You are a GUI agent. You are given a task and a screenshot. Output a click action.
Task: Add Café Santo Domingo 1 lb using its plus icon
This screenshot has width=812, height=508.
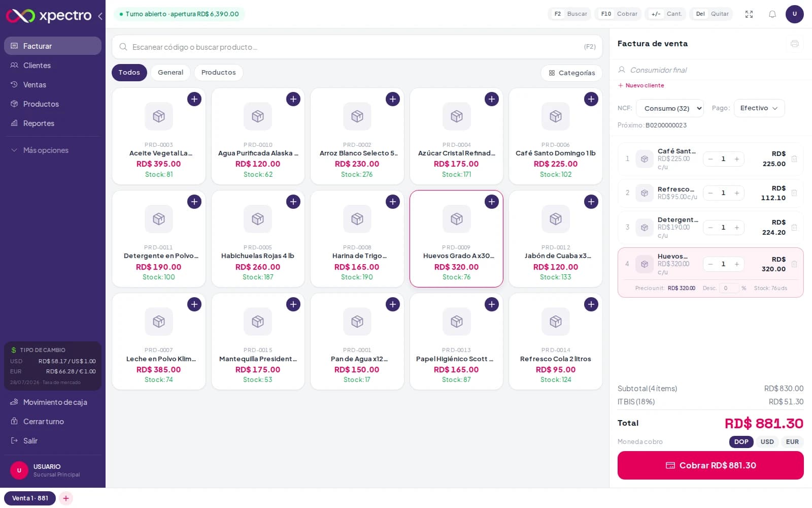click(591, 99)
